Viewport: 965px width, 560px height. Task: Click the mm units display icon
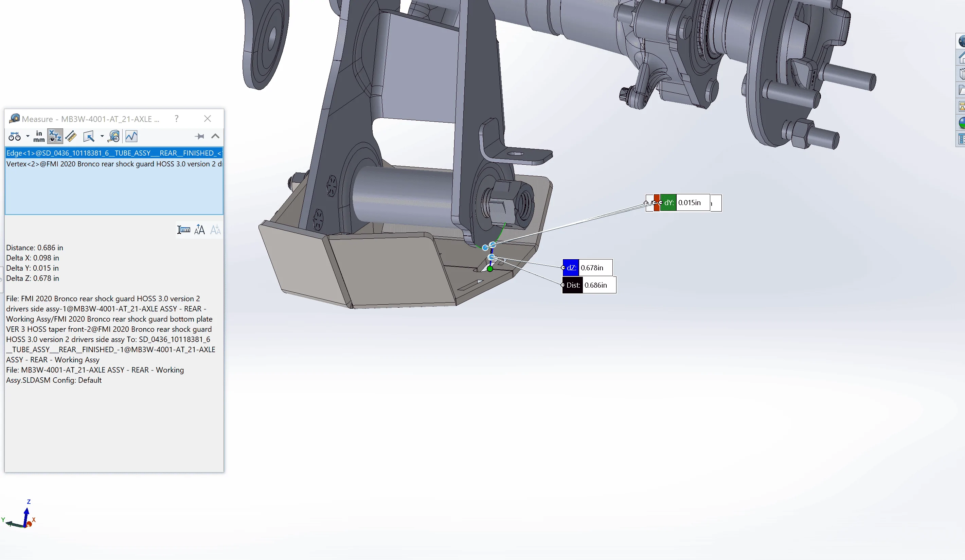click(x=184, y=230)
